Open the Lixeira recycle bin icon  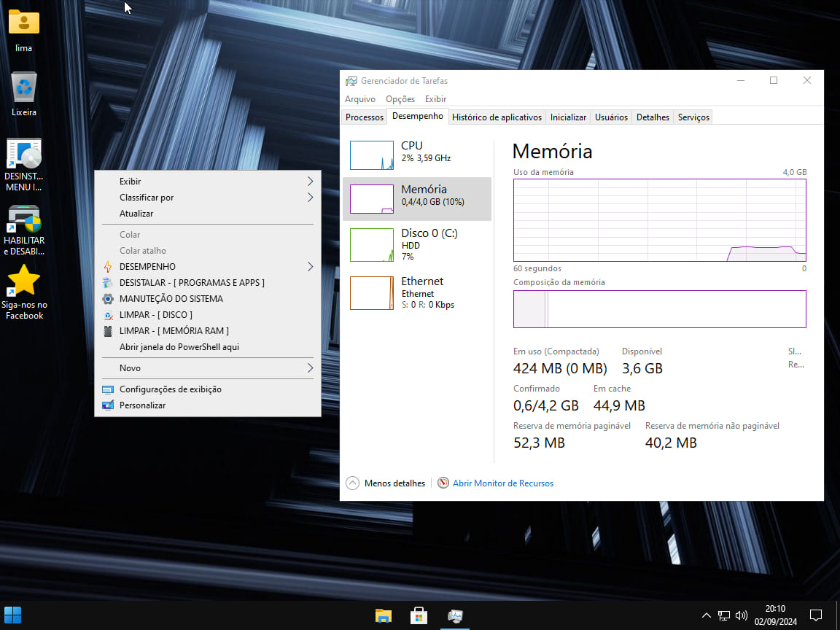(x=24, y=89)
